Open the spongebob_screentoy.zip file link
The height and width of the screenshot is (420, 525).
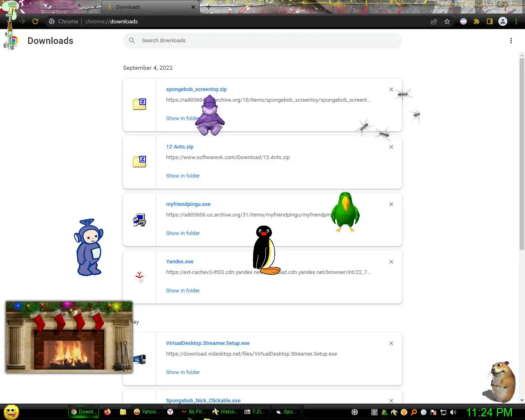point(196,89)
